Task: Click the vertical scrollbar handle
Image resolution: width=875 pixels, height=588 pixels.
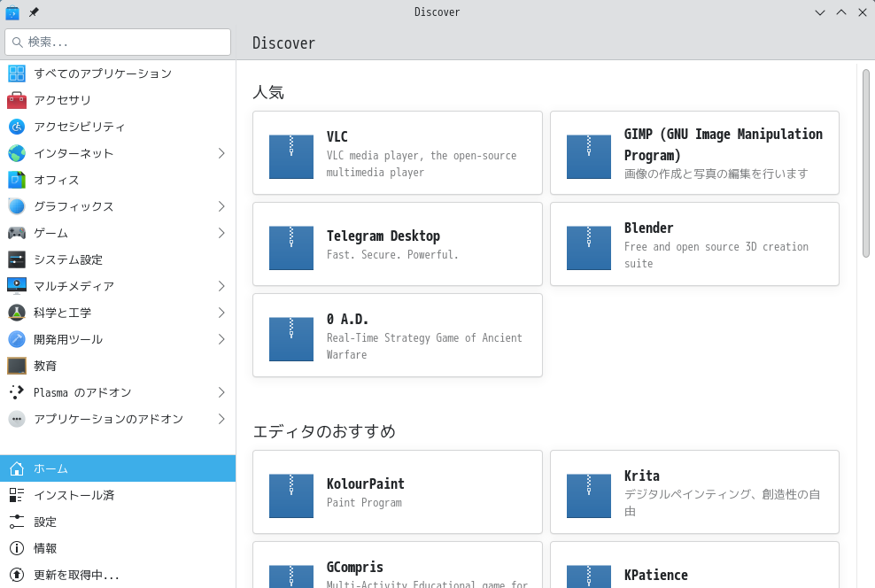Action: click(865, 163)
